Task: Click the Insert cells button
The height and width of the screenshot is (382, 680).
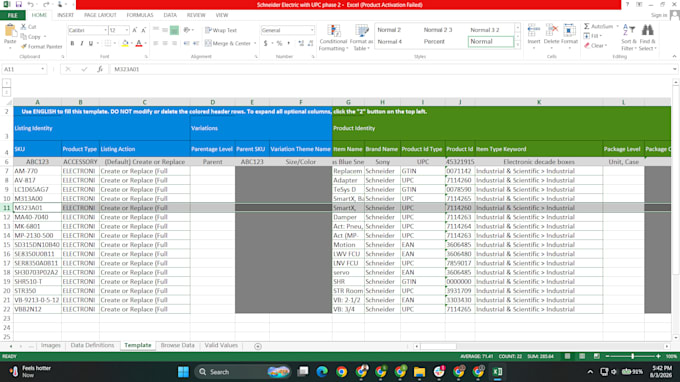Action: pyautogui.click(x=534, y=35)
